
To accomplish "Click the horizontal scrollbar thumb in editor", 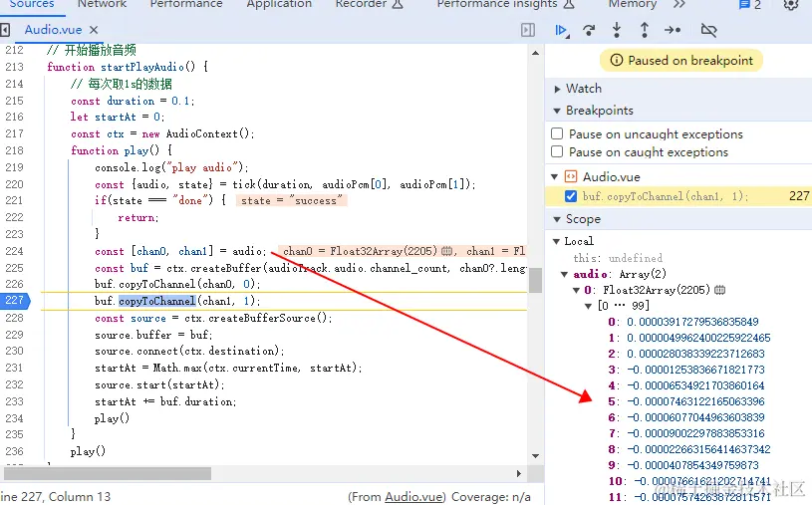I will click(108, 473).
